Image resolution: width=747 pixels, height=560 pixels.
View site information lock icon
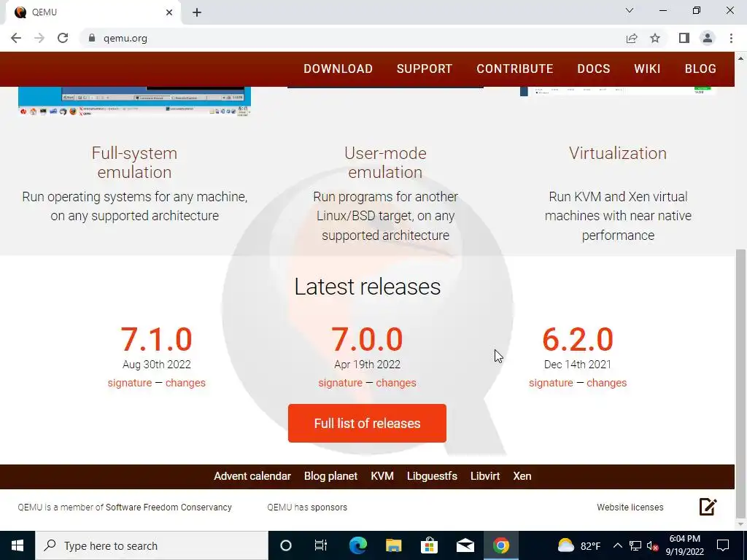pyautogui.click(x=92, y=38)
